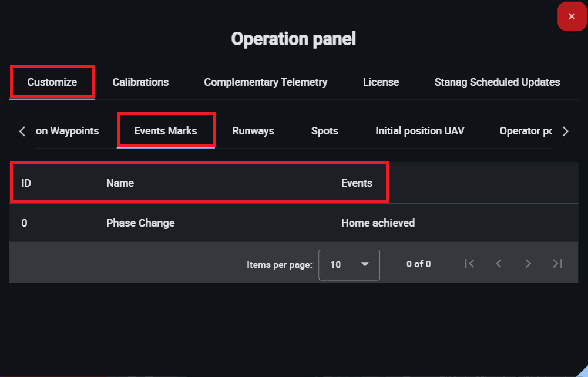Viewport: 588px width, 377px height.
Task: Go to Stanag Scheduled Updates tab
Action: point(497,82)
